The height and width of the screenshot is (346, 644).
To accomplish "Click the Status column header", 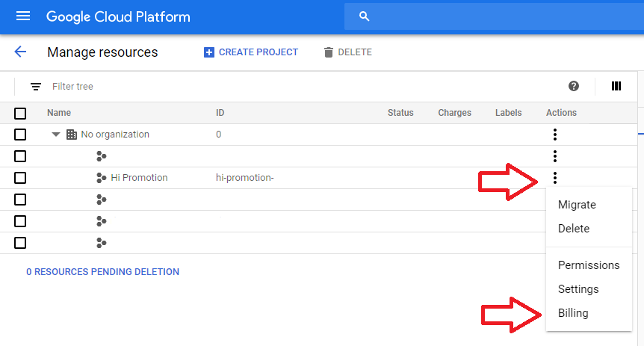I will click(x=400, y=113).
